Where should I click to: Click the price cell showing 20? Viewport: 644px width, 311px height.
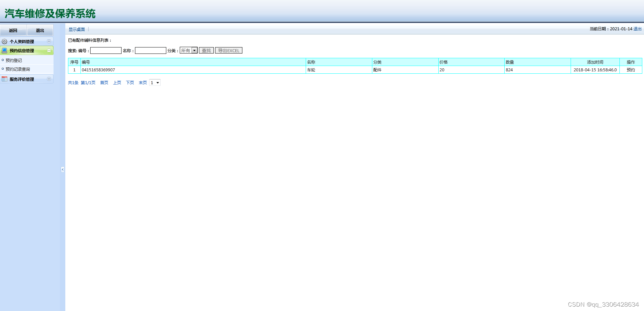point(471,70)
